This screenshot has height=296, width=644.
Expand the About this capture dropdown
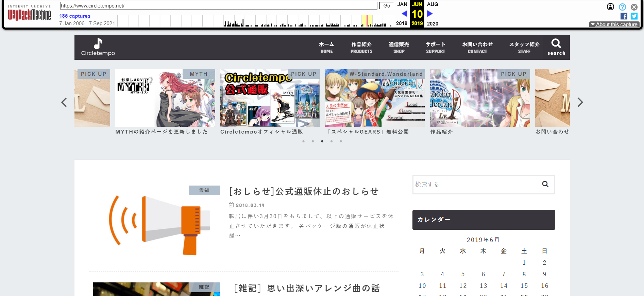coord(614,24)
